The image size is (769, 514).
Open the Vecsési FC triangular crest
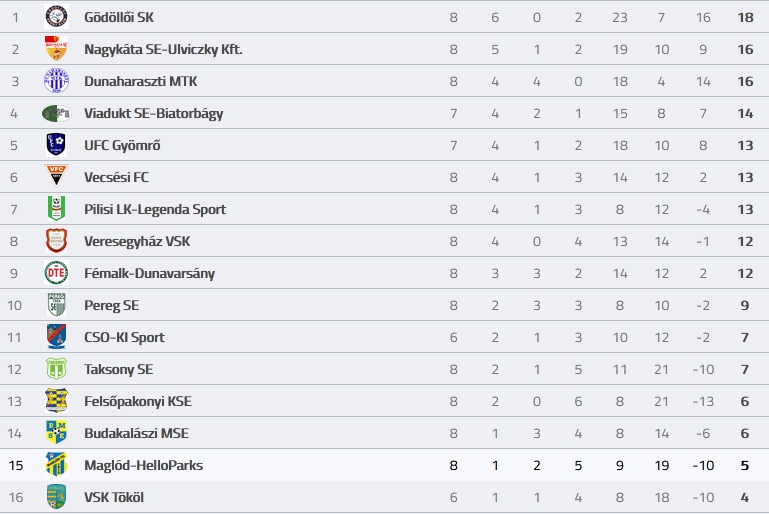[56, 176]
